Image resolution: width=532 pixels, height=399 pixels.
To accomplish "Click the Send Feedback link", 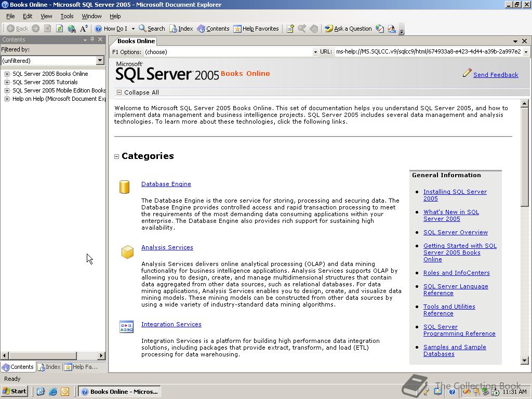I will pyautogui.click(x=495, y=75).
